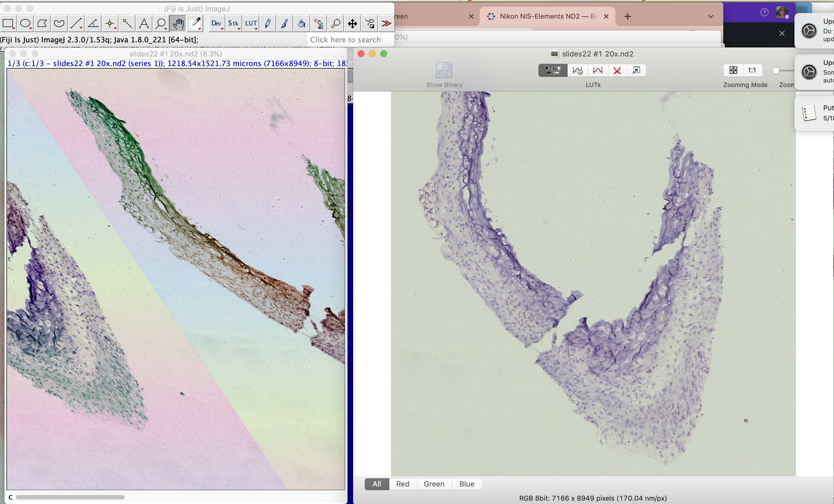834x504 pixels.
Task: Open the LUT dropdown menu
Action: click(251, 23)
